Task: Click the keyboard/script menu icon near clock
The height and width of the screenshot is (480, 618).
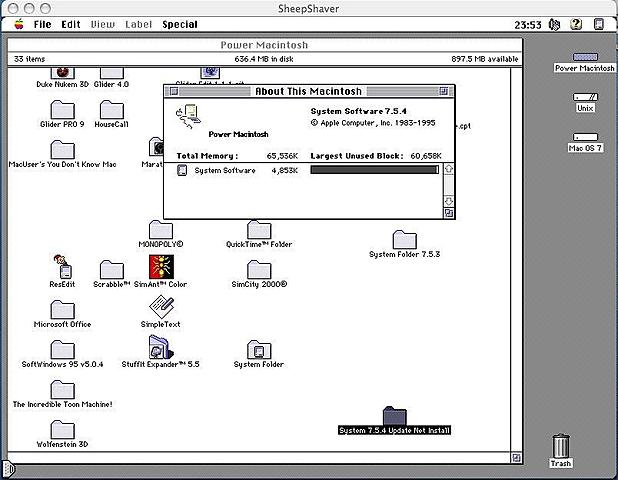Action: coord(554,24)
